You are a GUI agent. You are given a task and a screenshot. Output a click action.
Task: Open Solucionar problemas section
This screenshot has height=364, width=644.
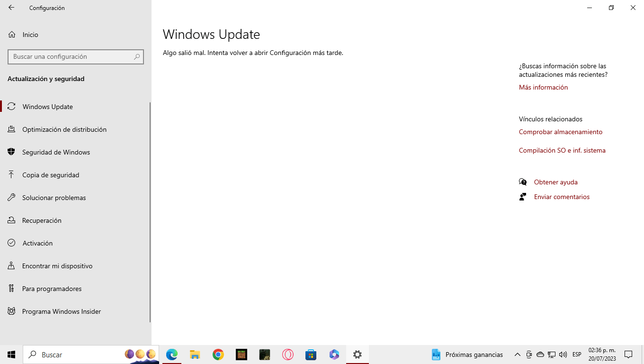click(x=75, y=198)
